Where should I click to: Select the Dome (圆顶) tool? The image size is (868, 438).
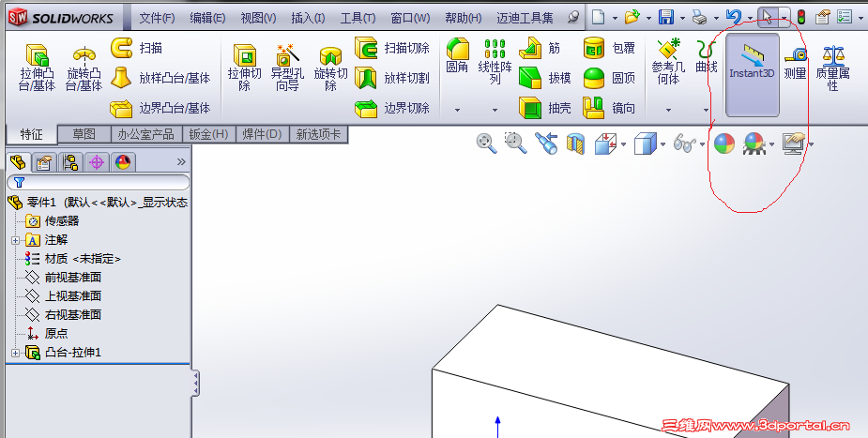pos(609,78)
